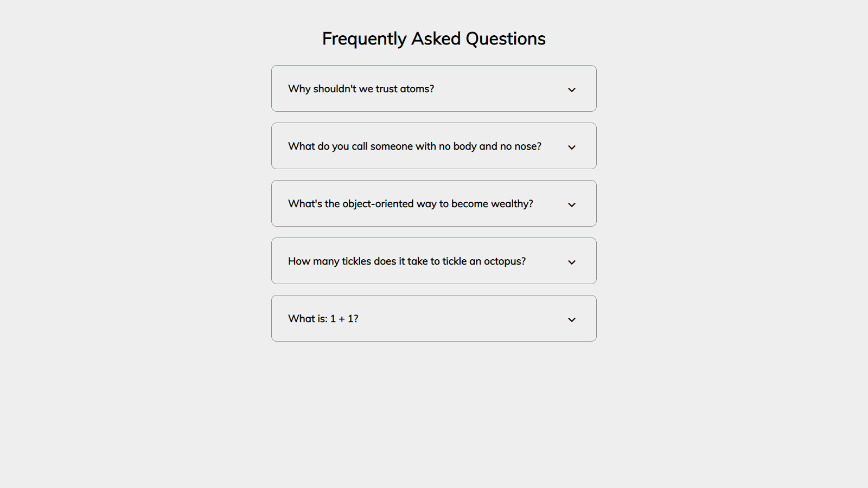Viewport: 868px width, 488px height.
Task: Click the 'What is: 1 + 1?' text
Action: (323, 319)
